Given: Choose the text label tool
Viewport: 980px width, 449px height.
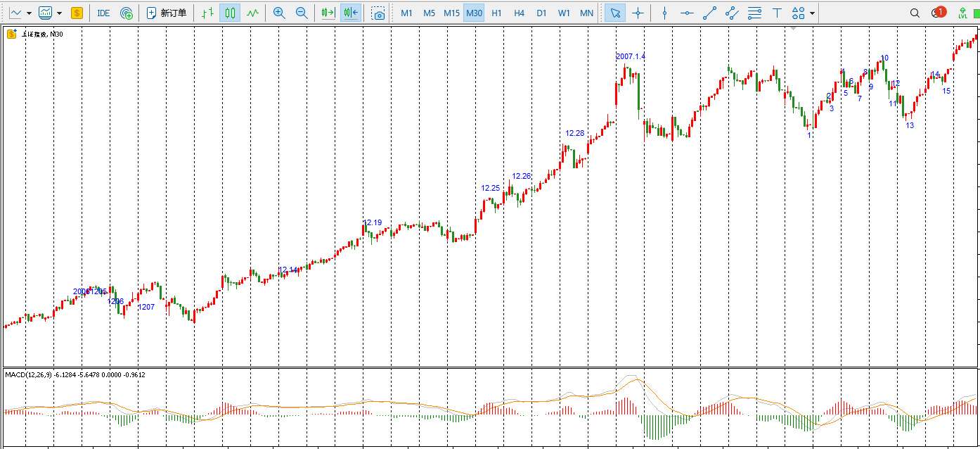Looking at the screenshot, I should pyautogui.click(x=777, y=13).
